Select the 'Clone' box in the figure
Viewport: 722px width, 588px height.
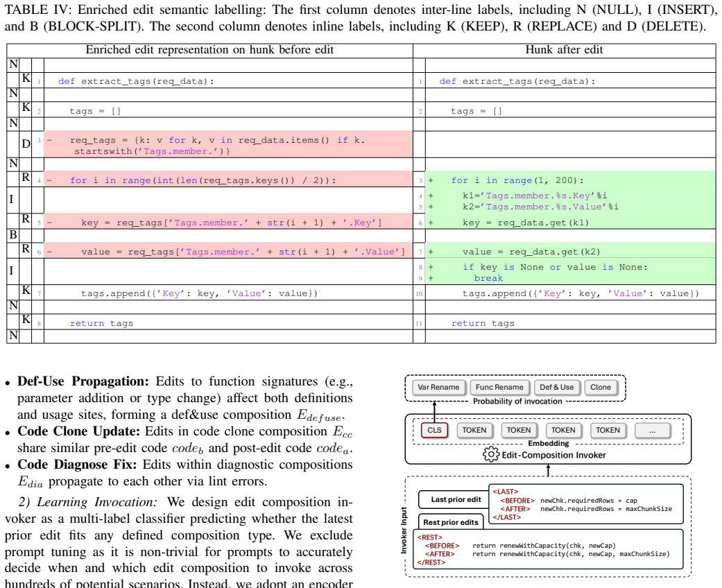(601, 387)
